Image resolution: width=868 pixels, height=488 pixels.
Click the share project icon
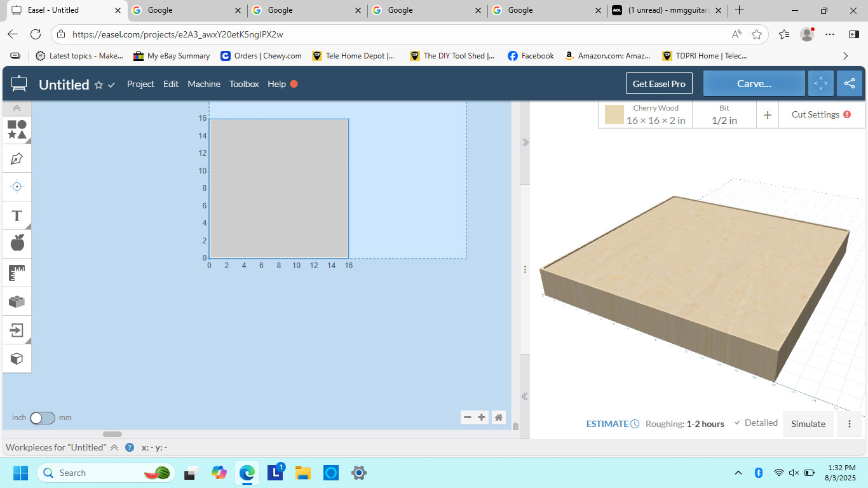850,84
